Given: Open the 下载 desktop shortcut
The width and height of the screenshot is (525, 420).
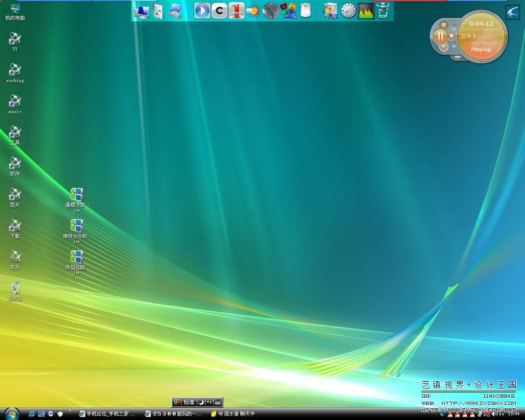Looking at the screenshot, I should point(14,229).
